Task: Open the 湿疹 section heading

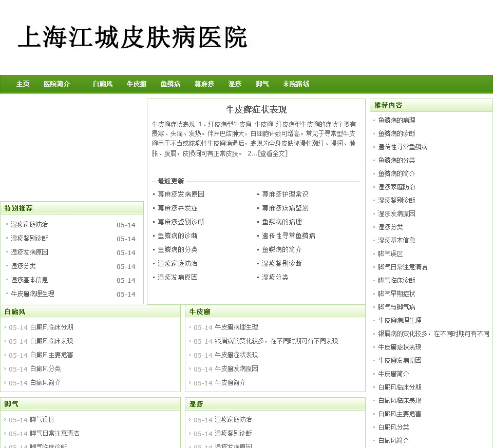Action: (196, 404)
